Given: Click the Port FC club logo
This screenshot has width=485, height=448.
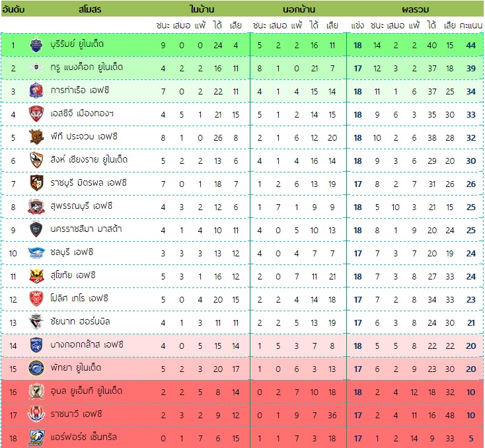Looking at the screenshot, I should (x=36, y=91).
